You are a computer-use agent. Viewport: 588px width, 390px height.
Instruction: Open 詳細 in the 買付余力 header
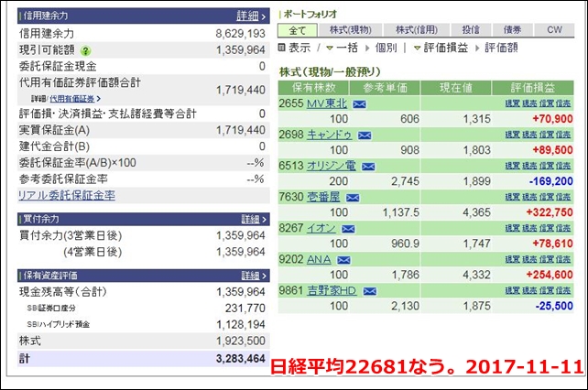(x=251, y=220)
